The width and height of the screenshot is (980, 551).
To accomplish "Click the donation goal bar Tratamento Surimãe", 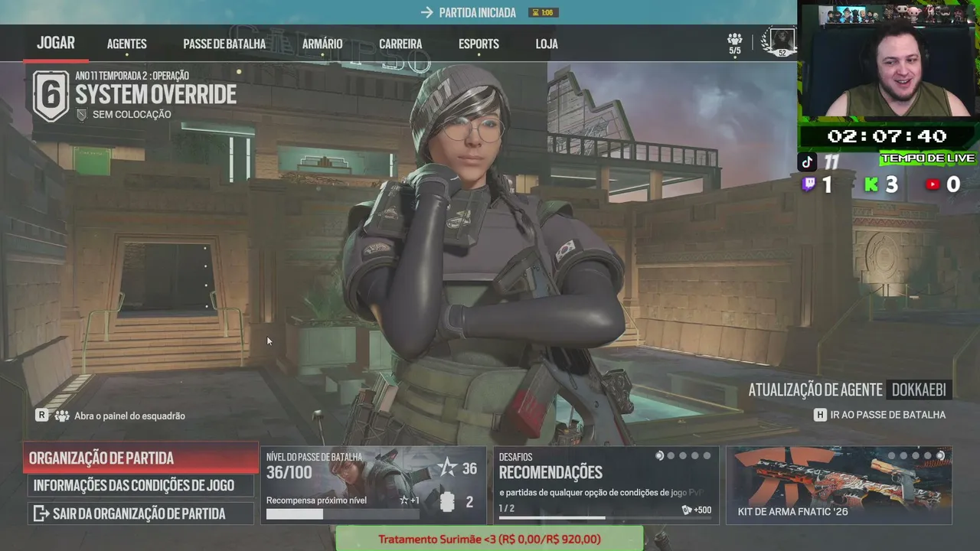I will pyautogui.click(x=489, y=539).
